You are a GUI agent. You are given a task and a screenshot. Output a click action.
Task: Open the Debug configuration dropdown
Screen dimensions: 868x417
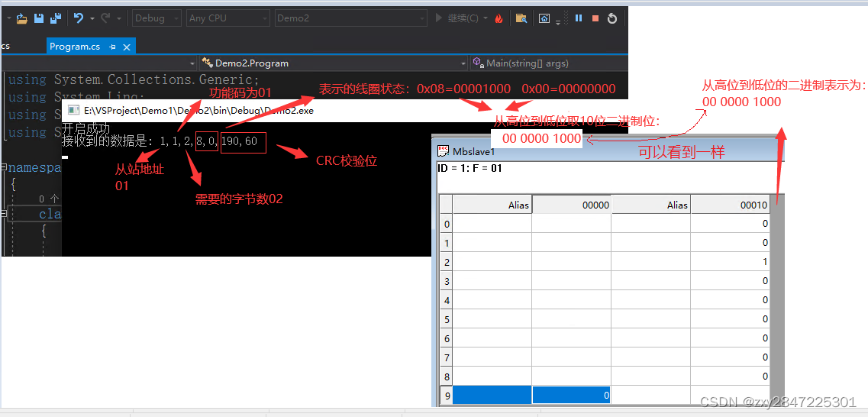(x=157, y=18)
